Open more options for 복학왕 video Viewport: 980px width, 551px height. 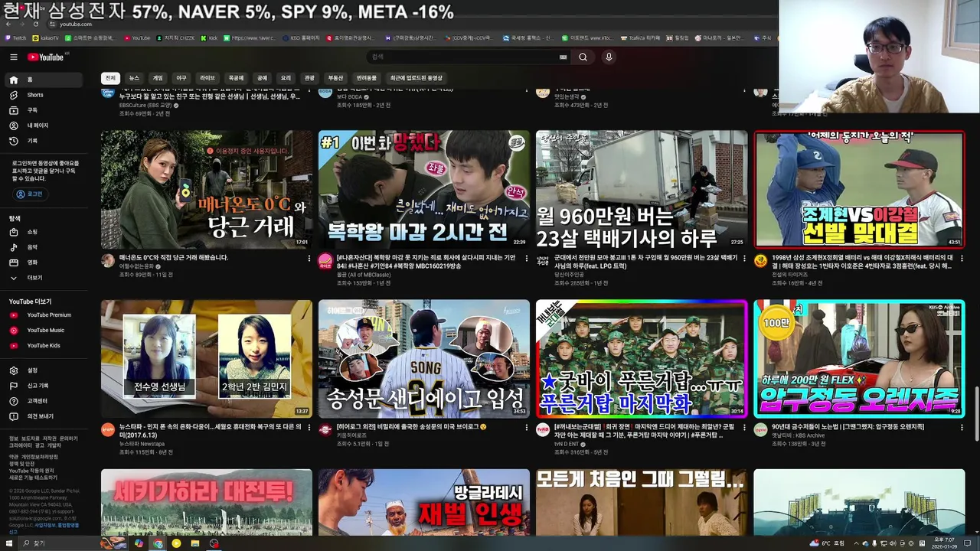pos(526,259)
